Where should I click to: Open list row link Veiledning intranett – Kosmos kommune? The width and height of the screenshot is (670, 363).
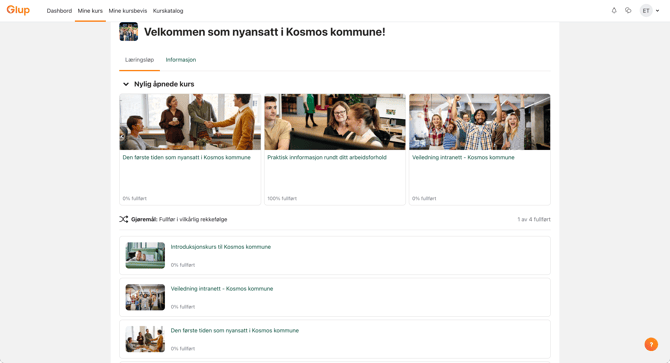(222, 289)
